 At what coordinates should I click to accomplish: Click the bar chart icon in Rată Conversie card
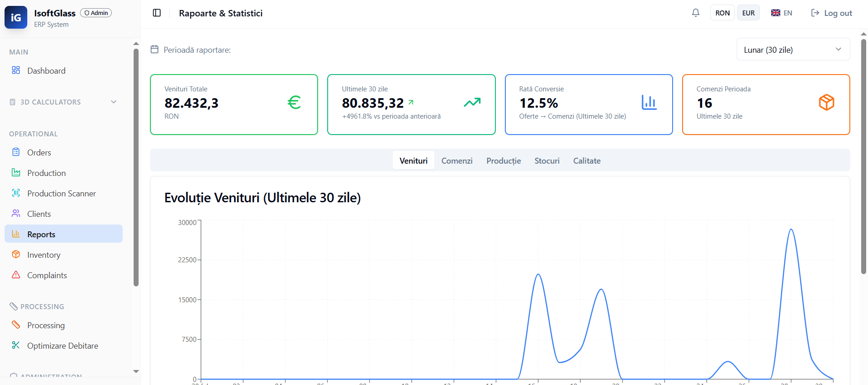[649, 103]
